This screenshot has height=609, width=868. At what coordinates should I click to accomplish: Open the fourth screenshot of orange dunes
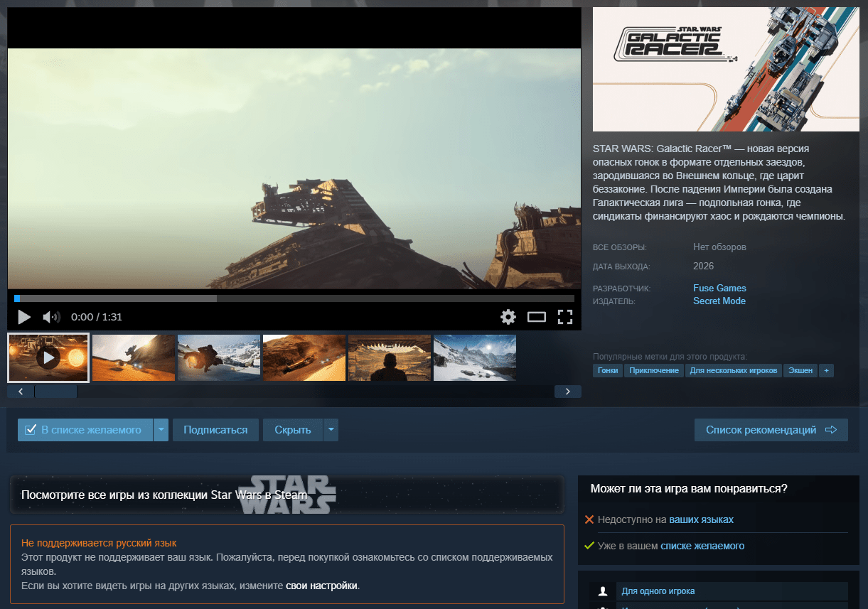pyautogui.click(x=304, y=357)
